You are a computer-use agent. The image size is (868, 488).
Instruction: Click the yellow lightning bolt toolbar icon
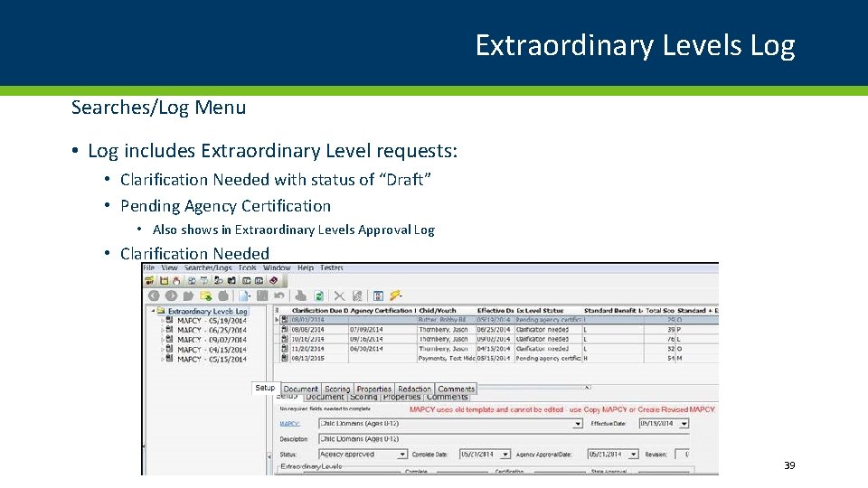[x=395, y=296]
